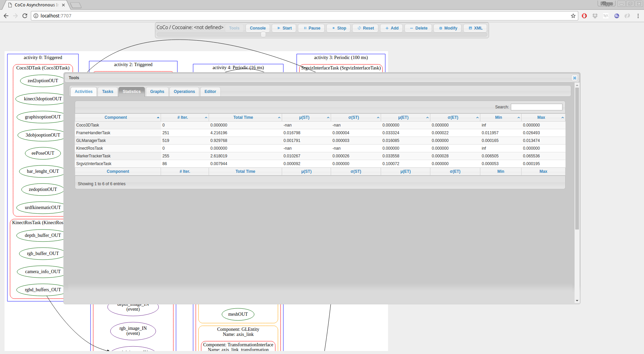View site information icon in address bar

[36, 16]
